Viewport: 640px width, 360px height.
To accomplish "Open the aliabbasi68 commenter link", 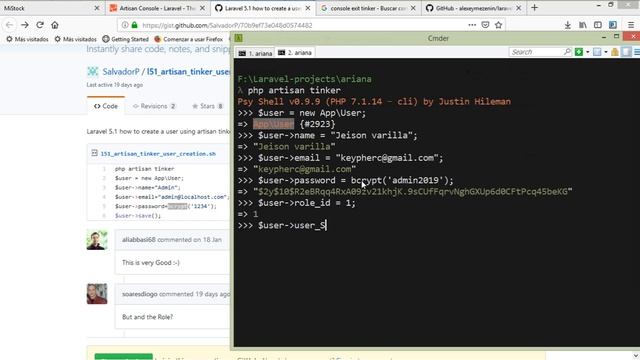I will tap(139, 240).
